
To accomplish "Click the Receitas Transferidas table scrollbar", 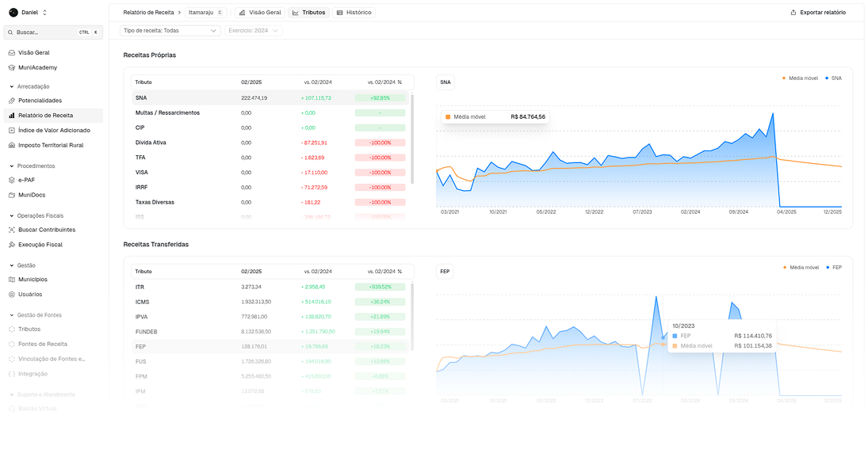I will [x=412, y=316].
